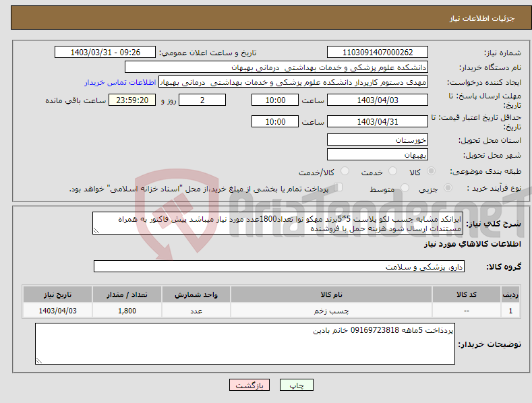This screenshot has height=403, width=532.
Task: Click the delivery province field خوزستان
Action: point(378,139)
